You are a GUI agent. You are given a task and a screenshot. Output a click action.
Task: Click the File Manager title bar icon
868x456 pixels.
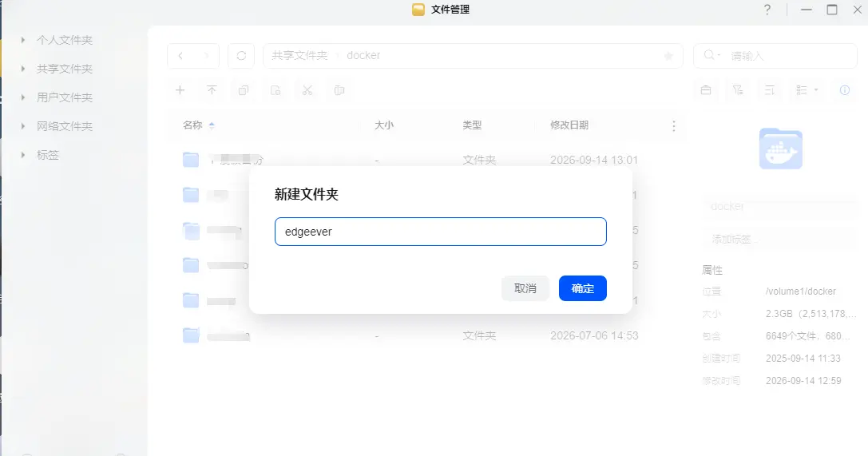(418, 10)
